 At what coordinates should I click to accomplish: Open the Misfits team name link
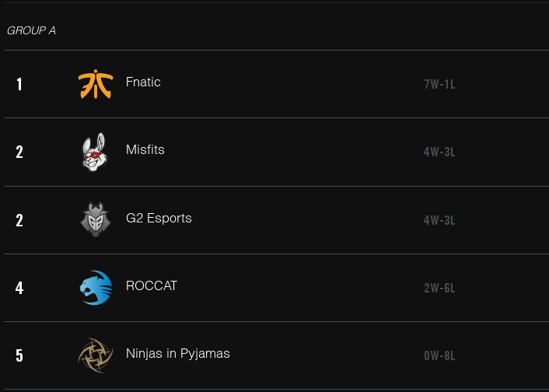coord(145,149)
